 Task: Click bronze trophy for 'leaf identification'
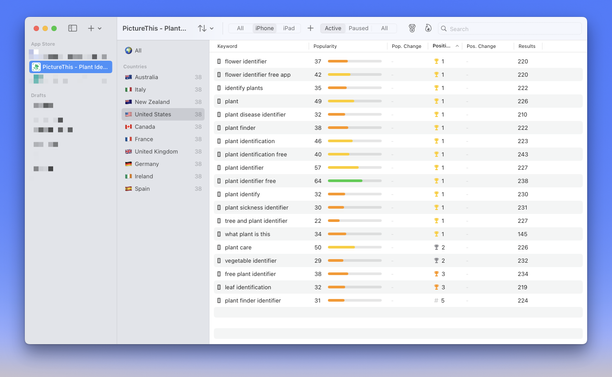pyautogui.click(x=436, y=287)
